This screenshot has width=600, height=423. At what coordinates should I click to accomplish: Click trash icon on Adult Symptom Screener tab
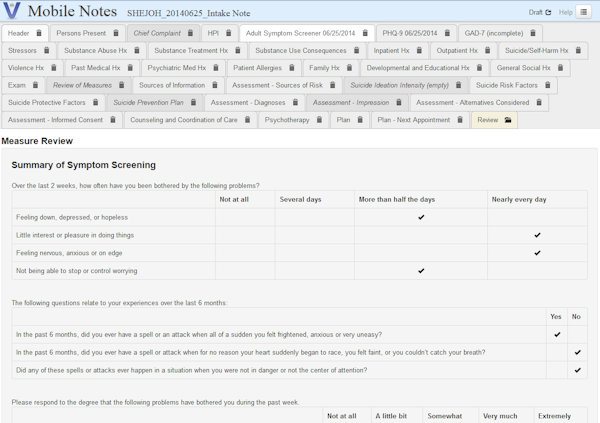(365, 33)
